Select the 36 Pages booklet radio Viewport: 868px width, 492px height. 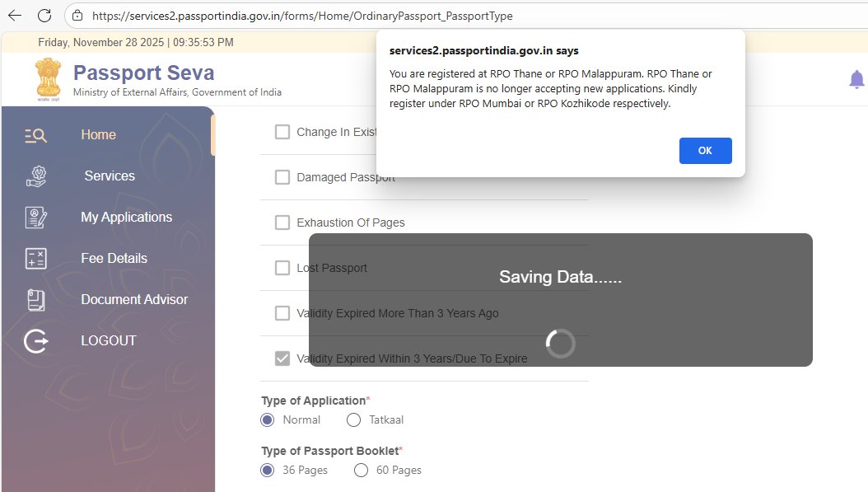268,471
